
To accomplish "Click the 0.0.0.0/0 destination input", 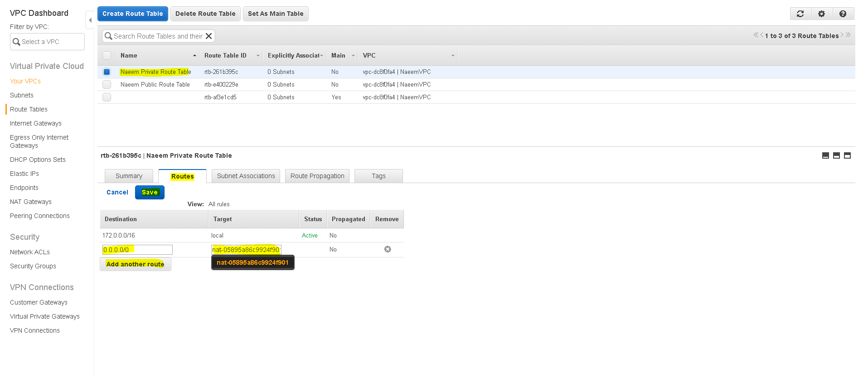I will (137, 250).
